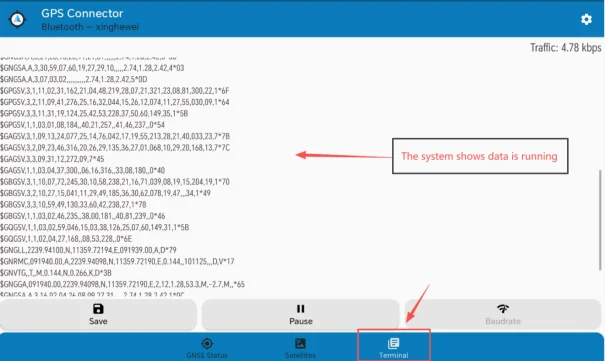Select the $GQGSV,1,1,02 line
605x361 pixels.
click(66, 239)
